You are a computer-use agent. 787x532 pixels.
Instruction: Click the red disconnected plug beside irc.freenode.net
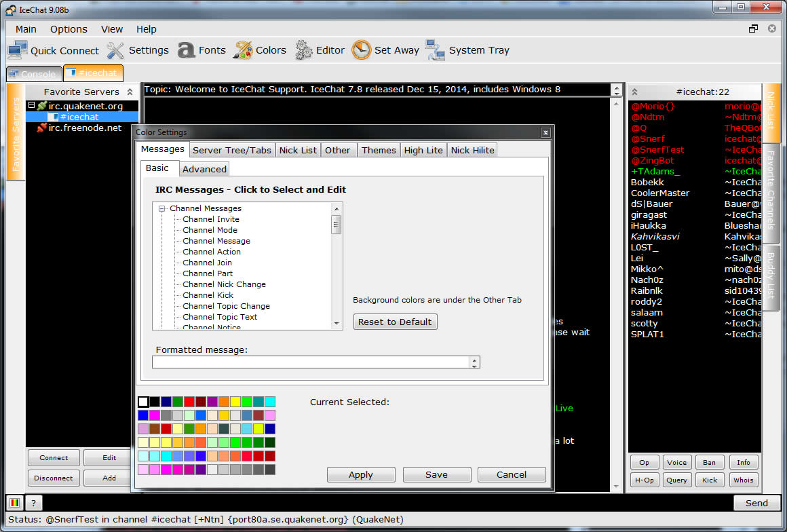(x=41, y=128)
